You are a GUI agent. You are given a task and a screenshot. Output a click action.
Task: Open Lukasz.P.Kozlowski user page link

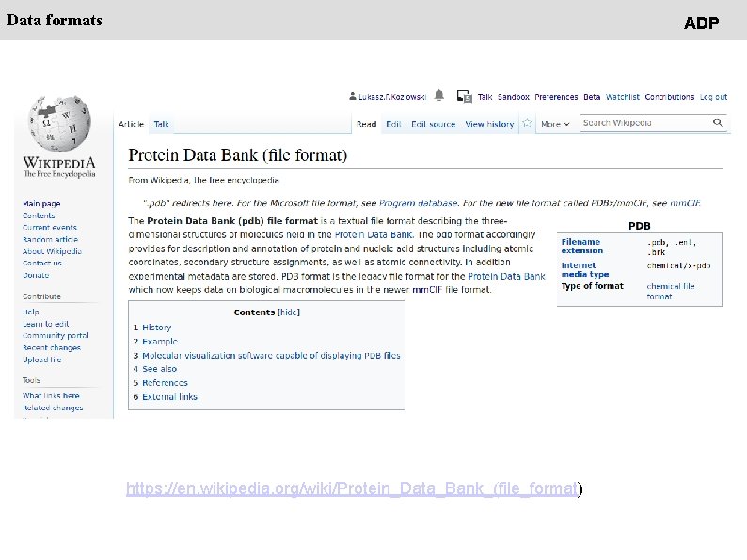pyautogui.click(x=392, y=97)
